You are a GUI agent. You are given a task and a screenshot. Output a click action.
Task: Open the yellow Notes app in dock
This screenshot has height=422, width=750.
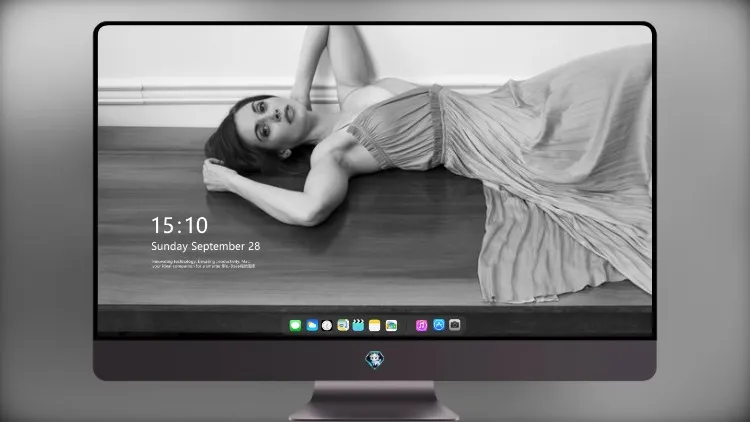[375, 326]
